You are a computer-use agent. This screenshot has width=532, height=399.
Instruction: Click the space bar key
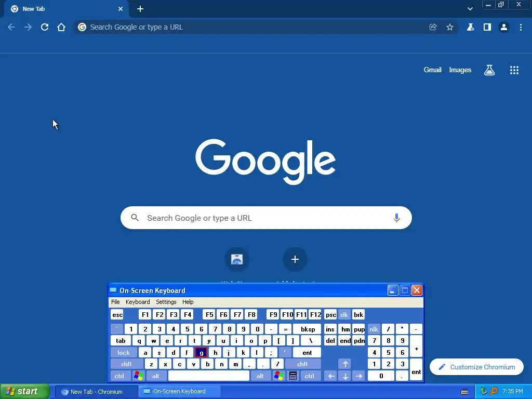coord(209,376)
